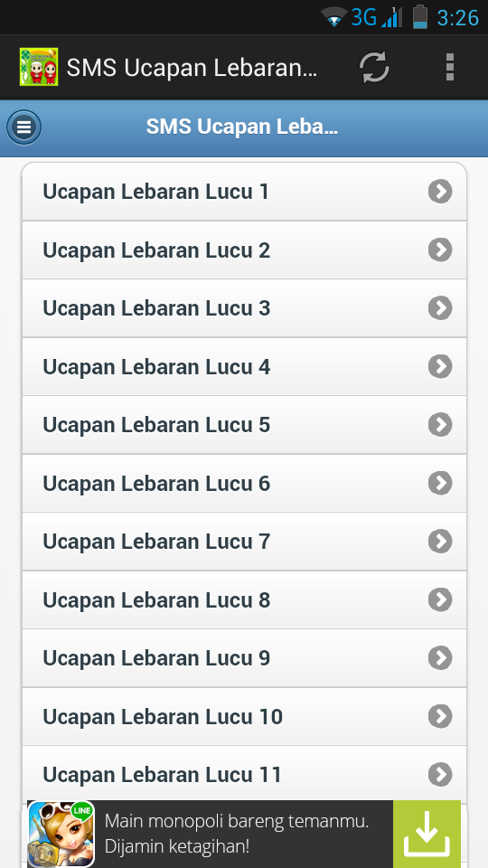Choose Ucapan Lebaran Lucu 6 item
488x868 pixels.
(x=244, y=483)
